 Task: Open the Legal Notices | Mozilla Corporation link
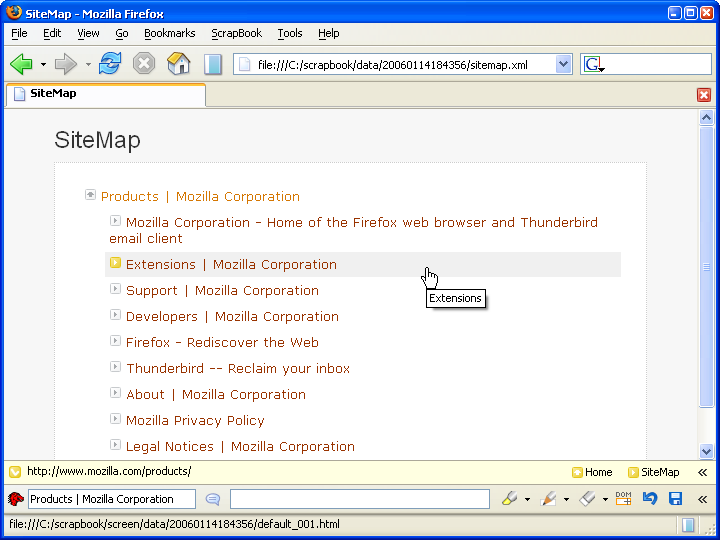click(x=240, y=447)
